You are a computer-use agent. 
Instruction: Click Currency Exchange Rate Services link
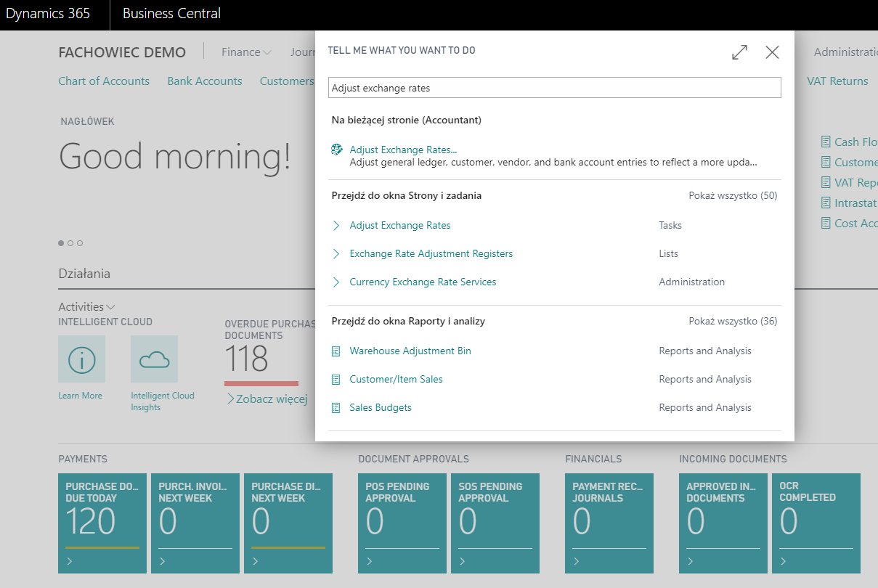point(423,282)
